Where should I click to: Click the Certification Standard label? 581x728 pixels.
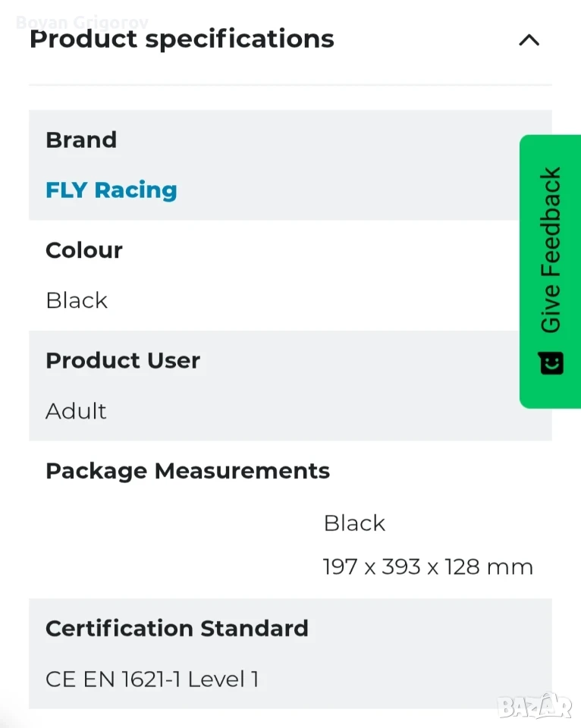[177, 628]
